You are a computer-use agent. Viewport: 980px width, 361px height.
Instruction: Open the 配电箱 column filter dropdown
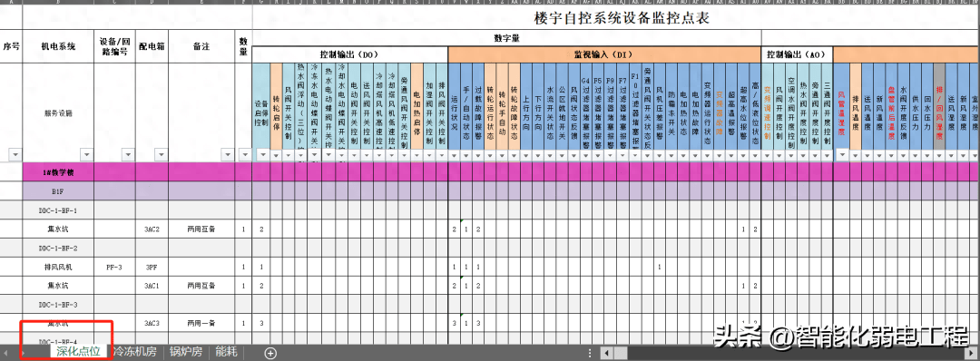coord(161,154)
